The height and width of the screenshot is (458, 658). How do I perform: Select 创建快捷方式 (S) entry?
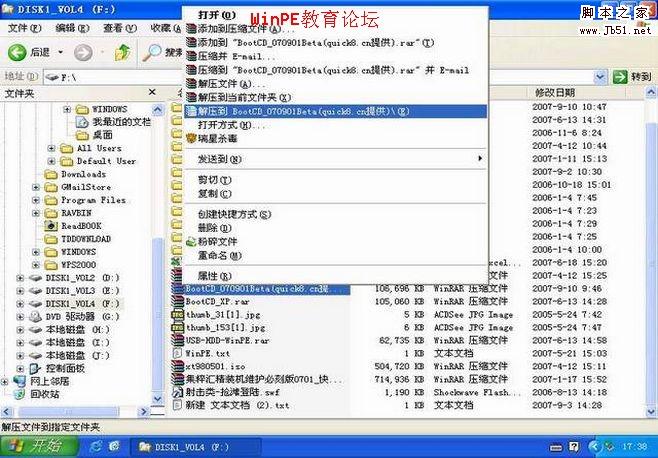(336, 215)
